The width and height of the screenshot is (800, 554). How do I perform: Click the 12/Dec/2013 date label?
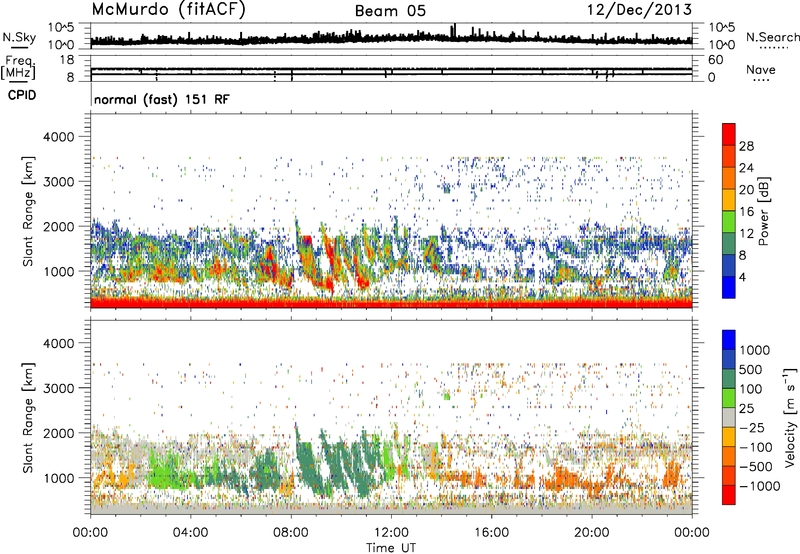[639, 10]
